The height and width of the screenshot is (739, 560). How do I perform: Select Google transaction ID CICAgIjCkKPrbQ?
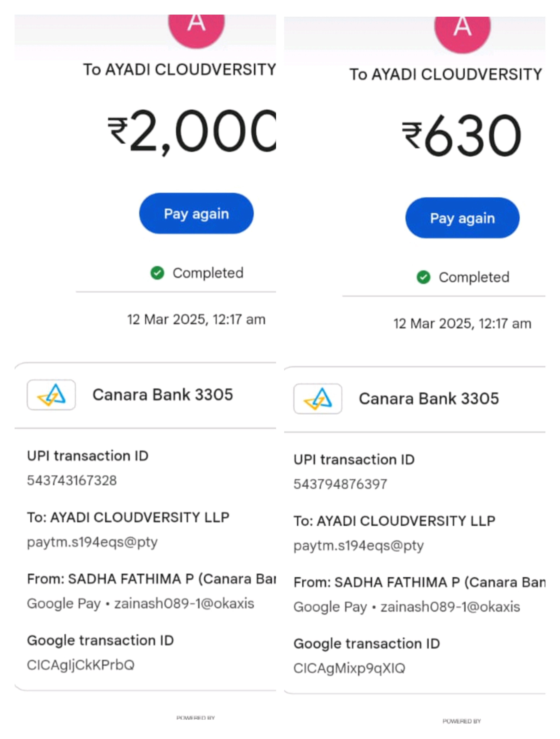(80, 665)
